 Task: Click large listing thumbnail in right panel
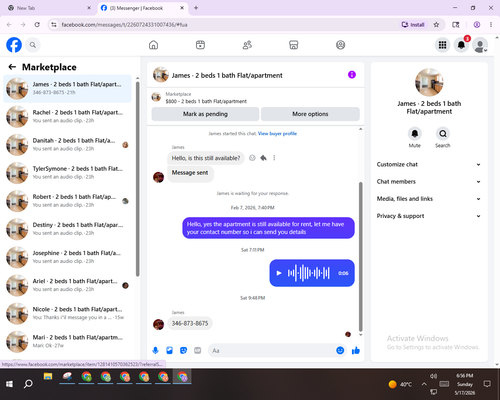tap(429, 83)
